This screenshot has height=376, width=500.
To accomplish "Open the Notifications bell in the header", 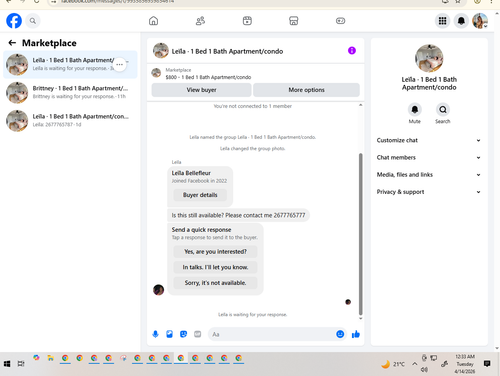I will pyautogui.click(x=461, y=21).
